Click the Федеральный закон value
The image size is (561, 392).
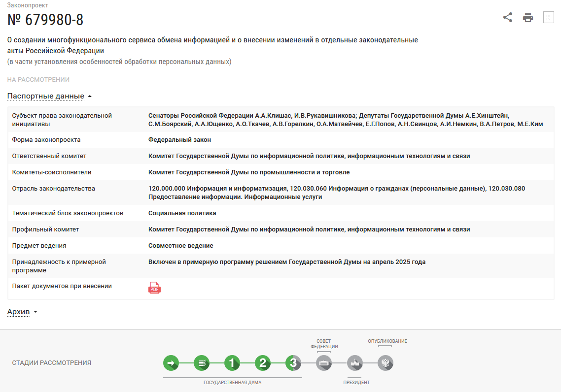pos(179,140)
